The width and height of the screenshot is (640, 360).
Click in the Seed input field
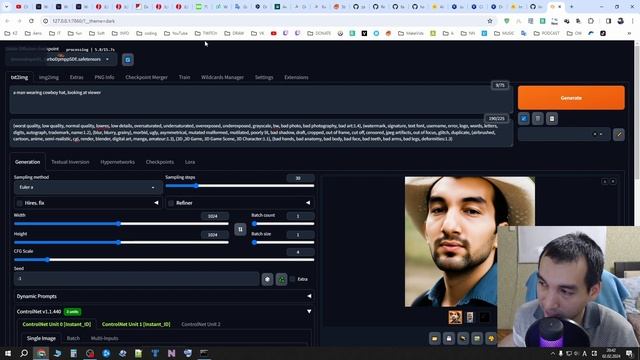(136, 279)
